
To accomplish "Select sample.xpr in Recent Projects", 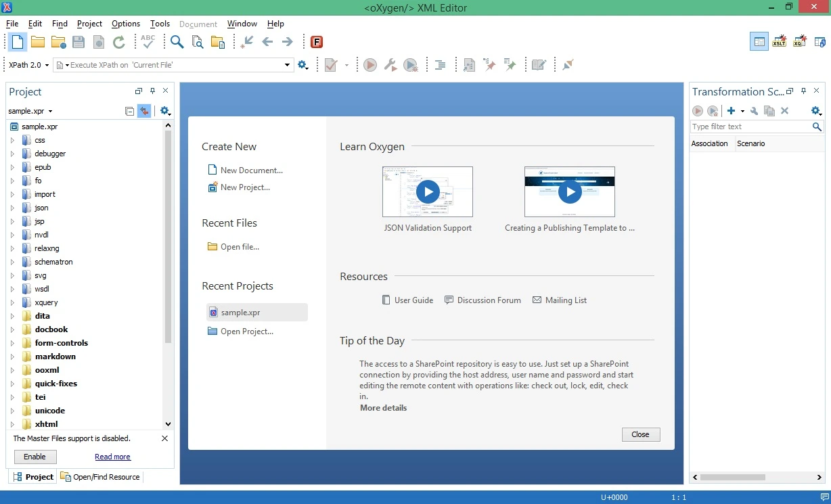I will click(257, 313).
